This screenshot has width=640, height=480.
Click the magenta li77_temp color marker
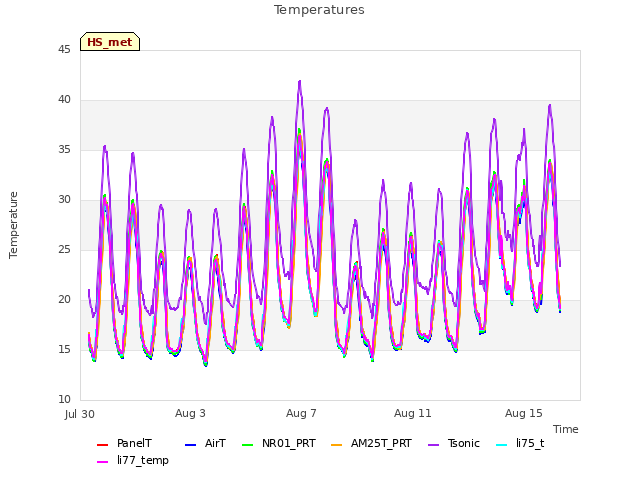[102, 462]
